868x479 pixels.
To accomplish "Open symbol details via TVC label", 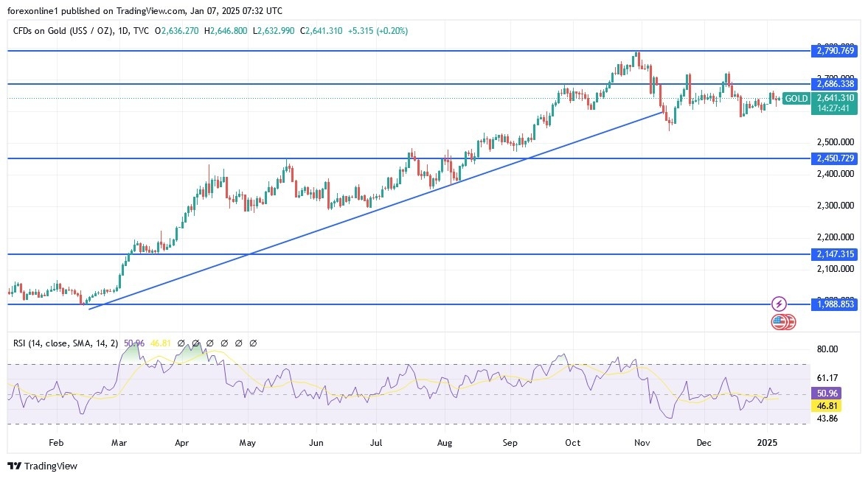I will 142,31.
